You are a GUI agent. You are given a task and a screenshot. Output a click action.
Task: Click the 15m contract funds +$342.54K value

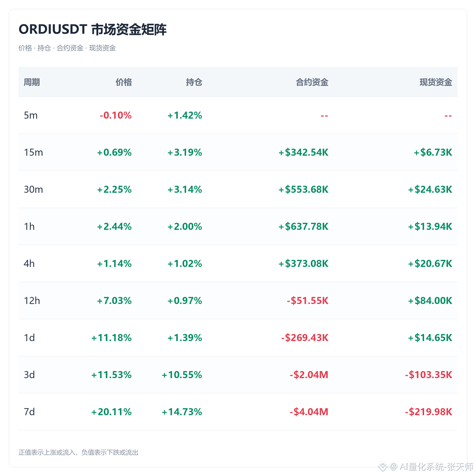click(x=303, y=152)
